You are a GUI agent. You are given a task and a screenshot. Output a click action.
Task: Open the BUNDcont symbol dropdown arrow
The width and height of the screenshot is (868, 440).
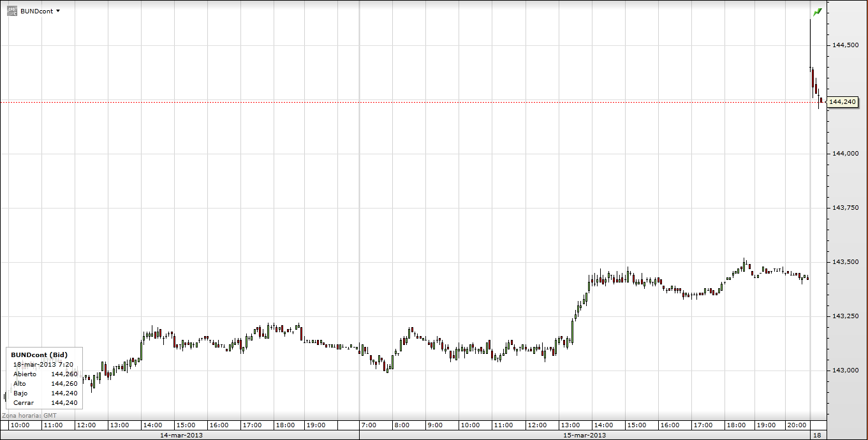(x=58, y=11)
